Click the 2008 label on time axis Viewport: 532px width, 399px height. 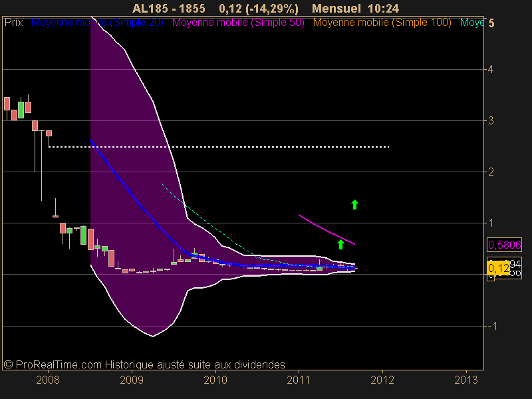(48, 380)
